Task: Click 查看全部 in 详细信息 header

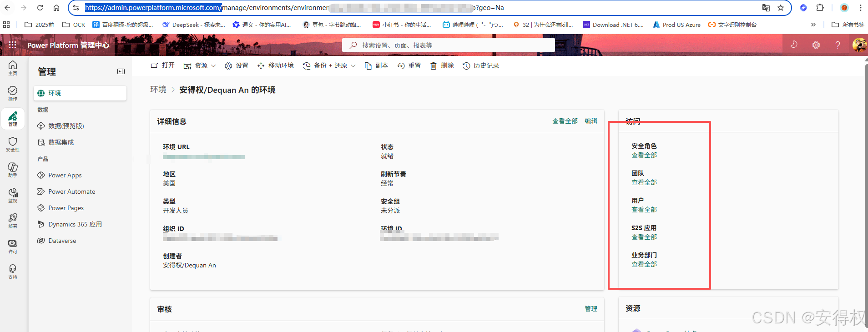Action: pos(565,121)
